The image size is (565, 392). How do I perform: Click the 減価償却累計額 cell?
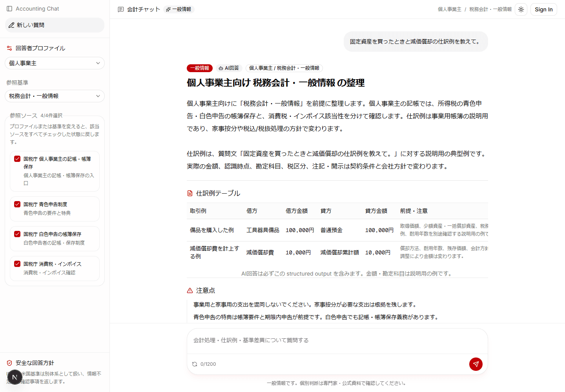tap(340, 252)
